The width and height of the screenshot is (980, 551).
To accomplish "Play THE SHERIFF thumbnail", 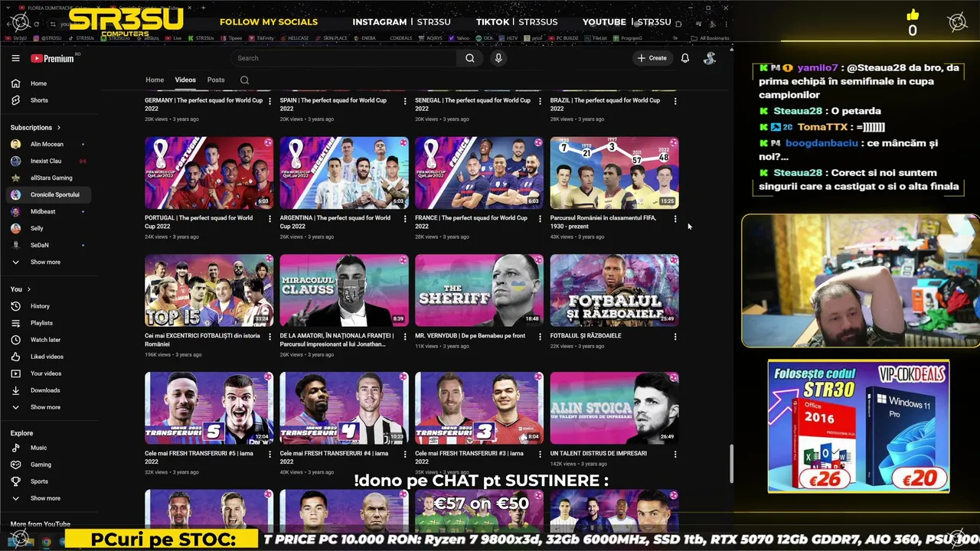I will [479, 291].
